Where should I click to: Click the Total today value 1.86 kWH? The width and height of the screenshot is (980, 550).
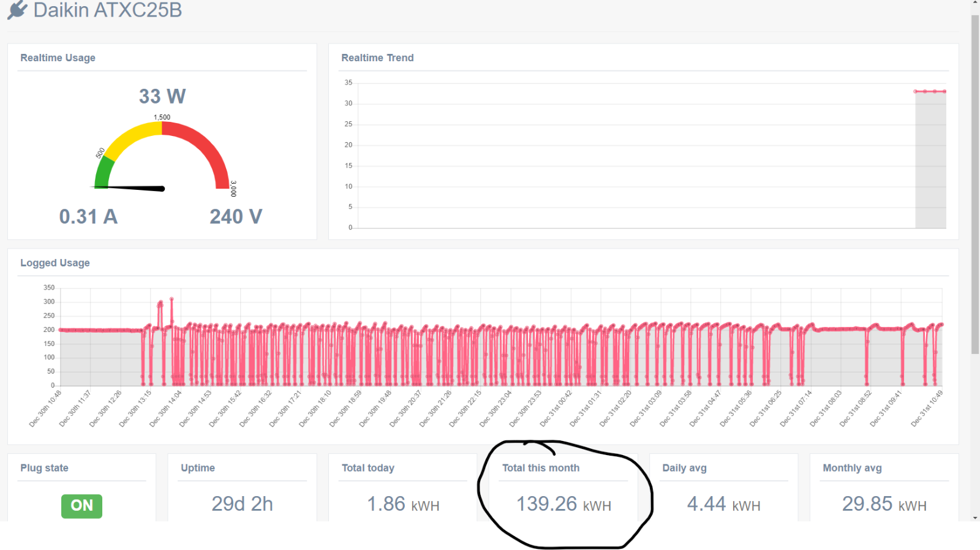pos(403,504)
